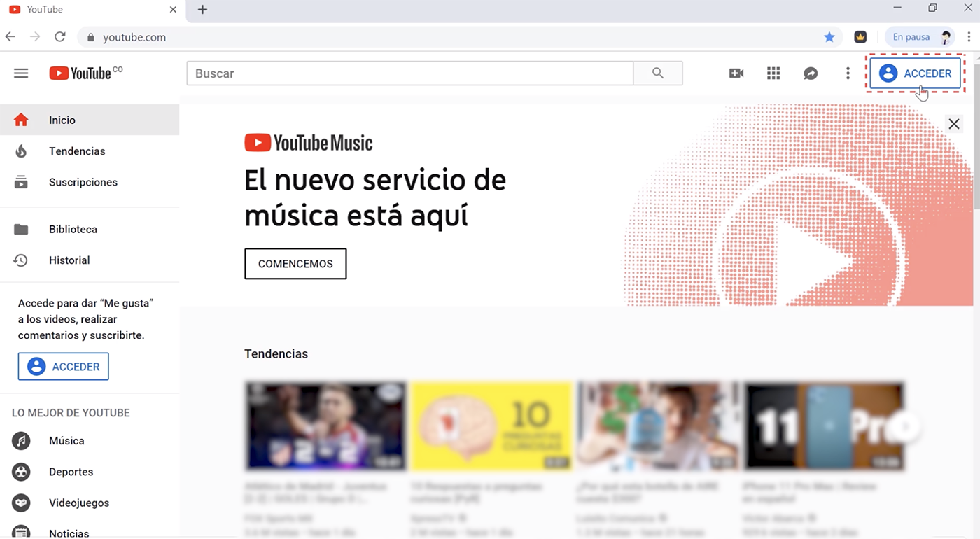
Task: Click the Biblioteca folder icon
Action: (x=21, y=229)
